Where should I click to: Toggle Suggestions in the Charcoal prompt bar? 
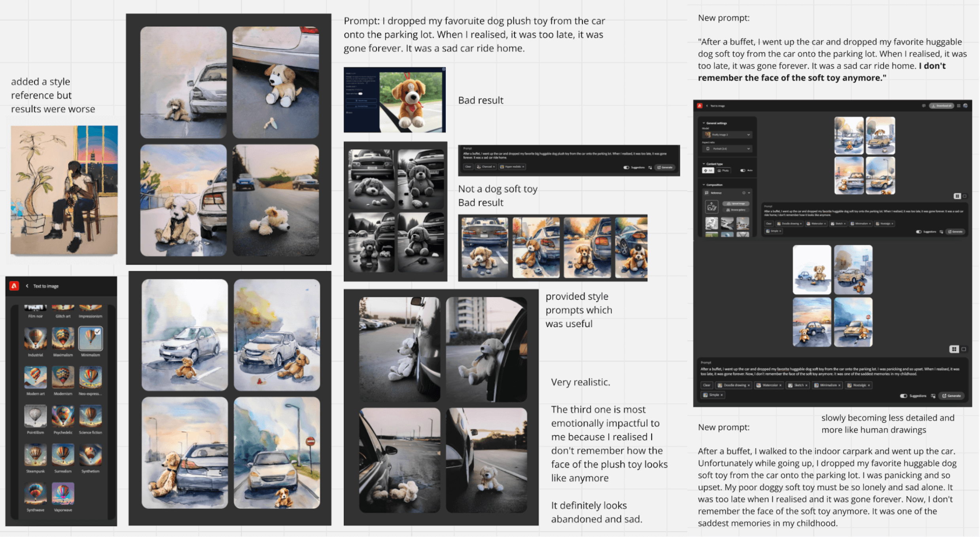pyautogui.click(x=626, y=167)
